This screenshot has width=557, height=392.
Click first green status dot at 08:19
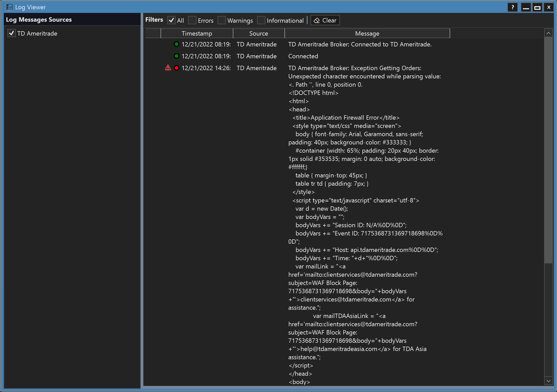177,44
